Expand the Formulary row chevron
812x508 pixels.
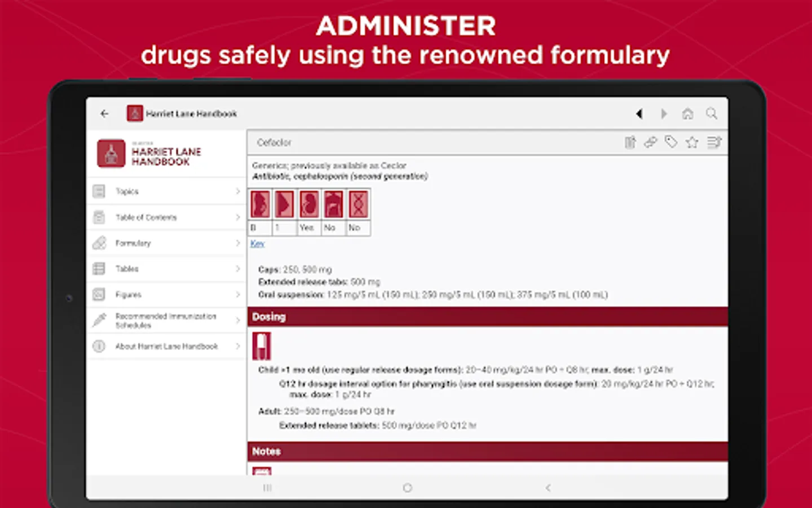[237, 243]
